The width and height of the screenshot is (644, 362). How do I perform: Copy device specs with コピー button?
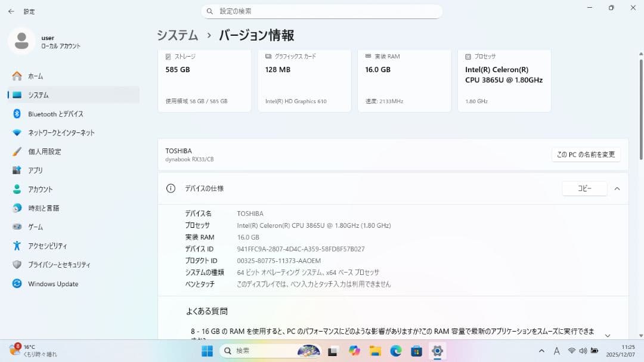coord(584,188)
